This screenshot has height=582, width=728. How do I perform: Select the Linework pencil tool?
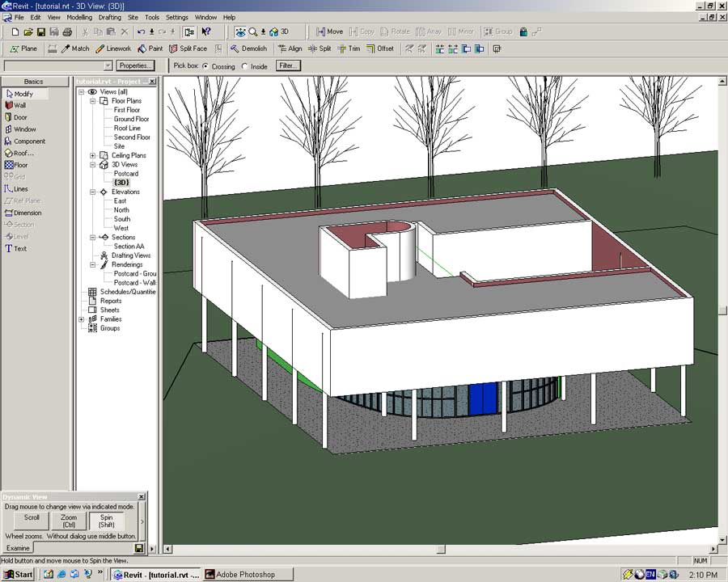coord(113,48)
